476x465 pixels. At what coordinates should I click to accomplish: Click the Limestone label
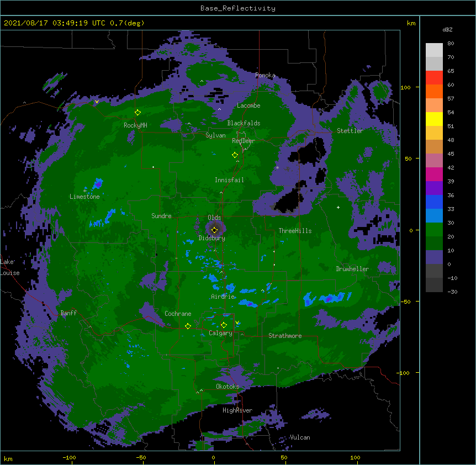(84, 197)
